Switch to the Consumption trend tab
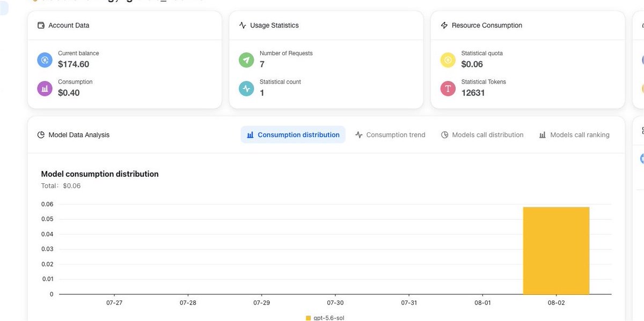The width and height of the screenshot is (644, 321). [390, 135]
